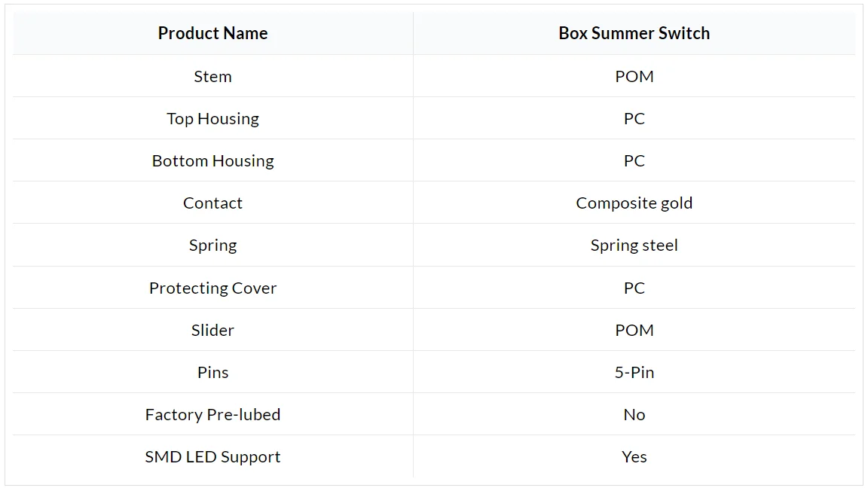Select the Contact row label

coord(212,203)
